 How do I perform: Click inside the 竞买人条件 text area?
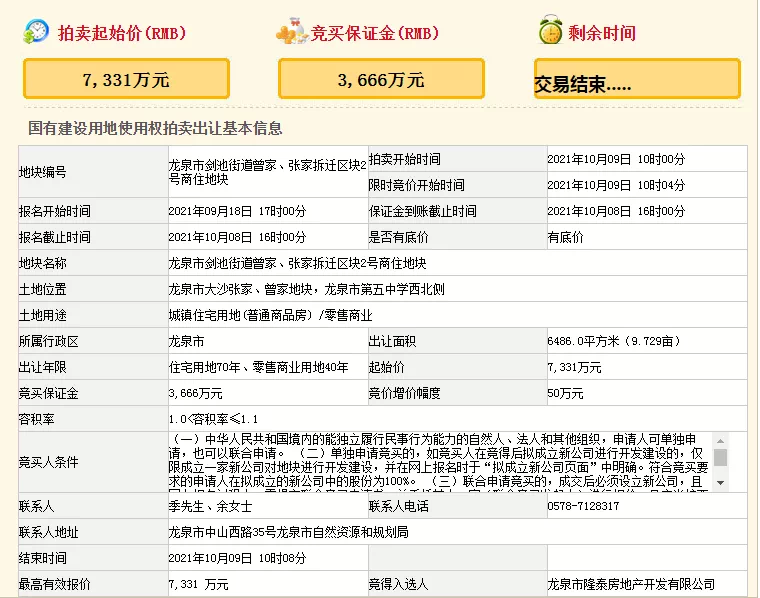coord(440,462)
